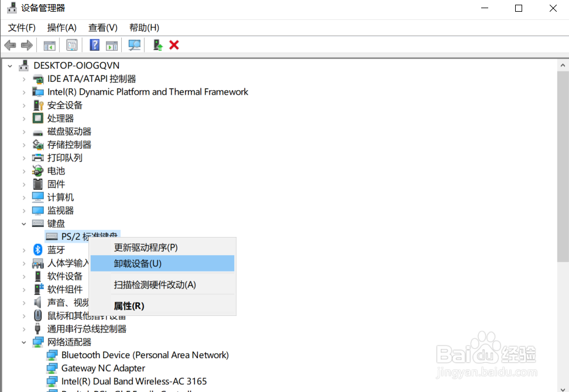Click the 打印队列 printer icon
The width and height of the screenshot is (569, 392).
pyautogui.click(x=37, y=158)
